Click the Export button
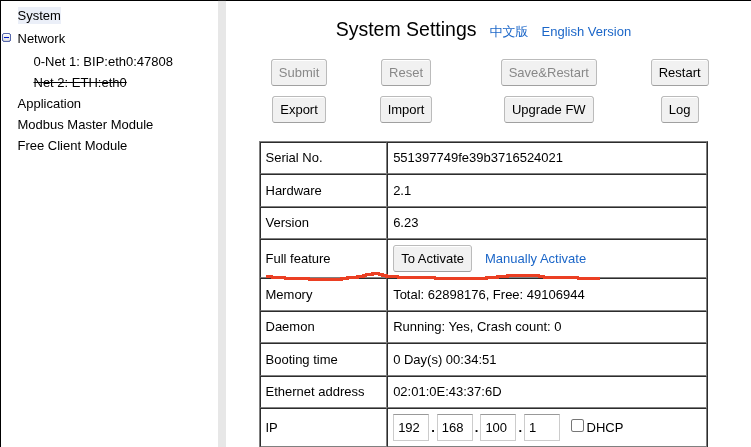 [x=299, y=109]
